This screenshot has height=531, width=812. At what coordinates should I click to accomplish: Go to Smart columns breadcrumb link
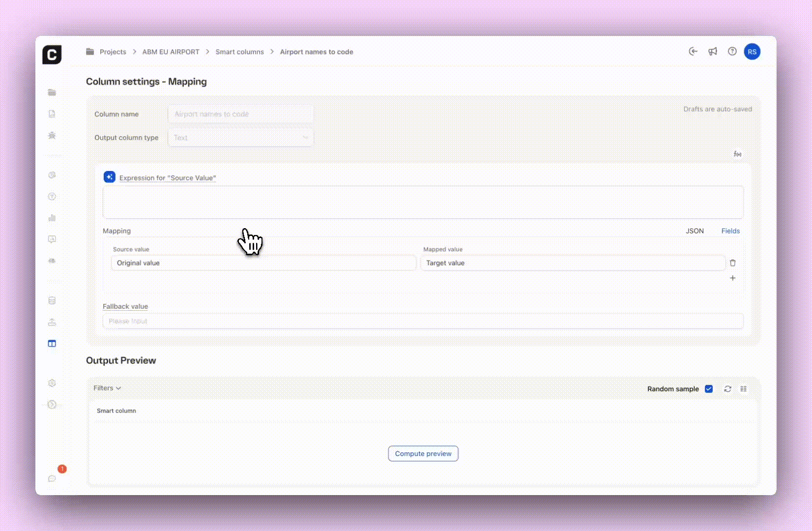pyautogui.click(x=239, y=52)
